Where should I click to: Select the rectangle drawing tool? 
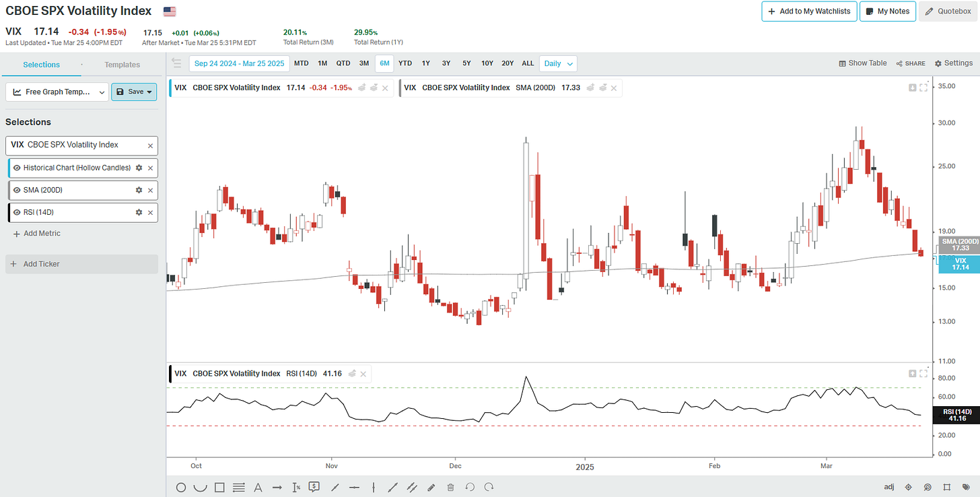tap(219, 488)
